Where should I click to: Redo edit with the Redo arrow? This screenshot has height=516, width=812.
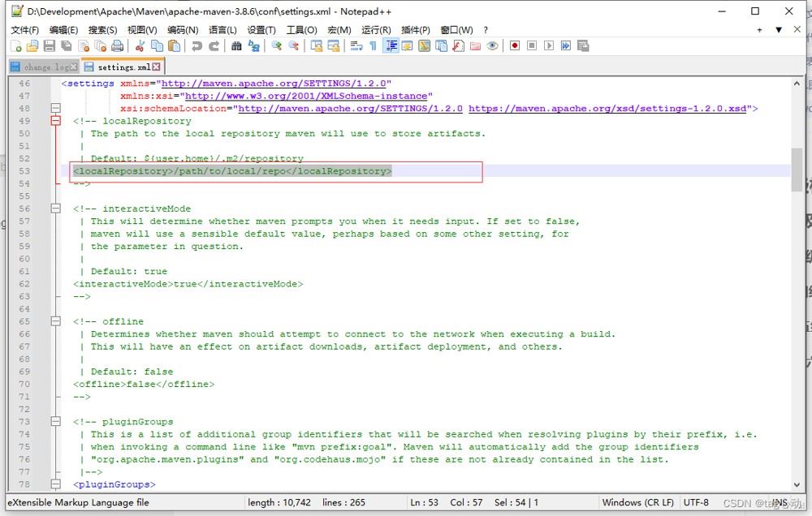tap(214, 46)
